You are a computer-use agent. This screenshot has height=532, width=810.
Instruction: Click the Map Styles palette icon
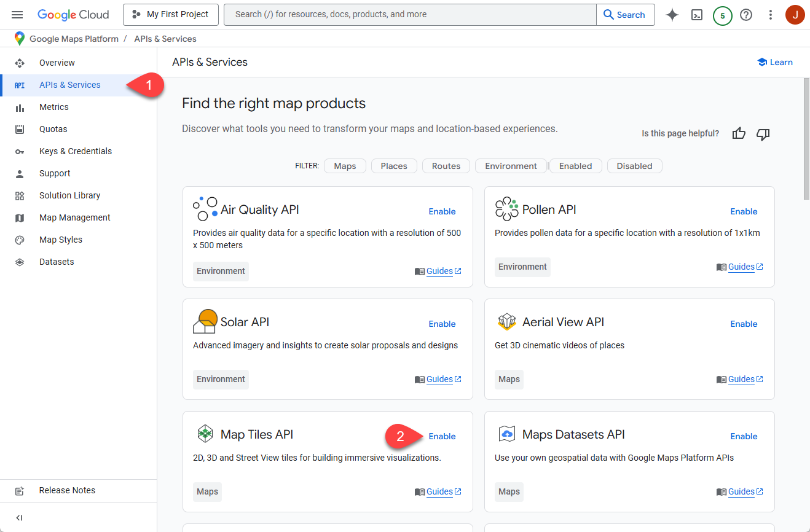pyautogui.click(x=20, y=240)
